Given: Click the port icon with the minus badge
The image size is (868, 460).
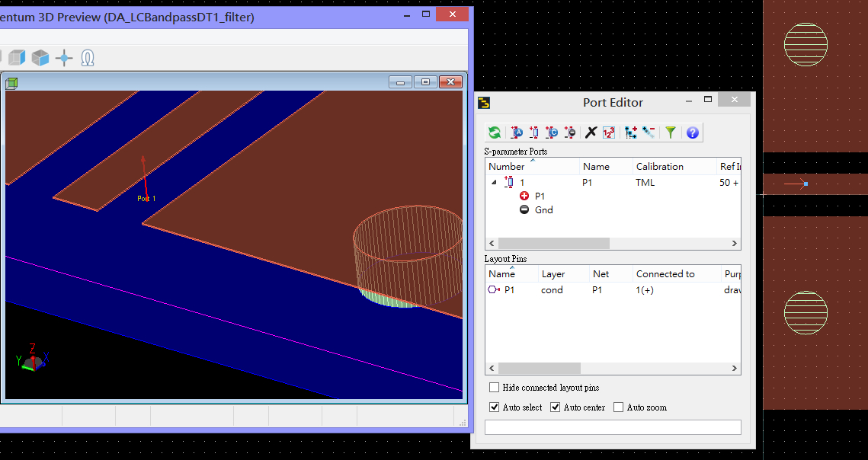Looking at the screenshot, I should (x=569, y=133).
